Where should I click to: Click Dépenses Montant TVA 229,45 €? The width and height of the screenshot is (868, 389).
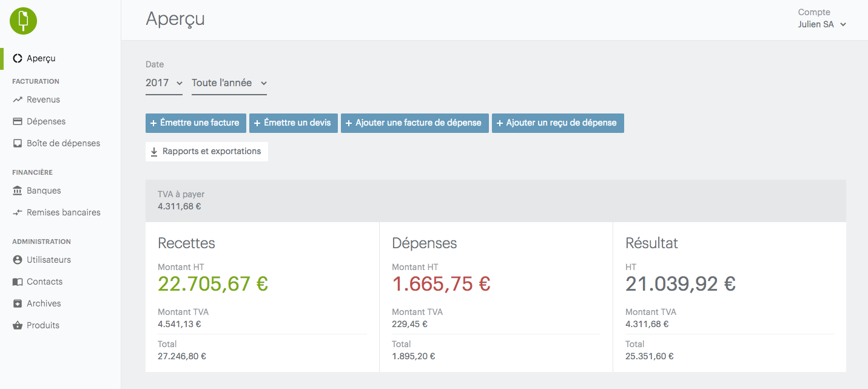409,324
